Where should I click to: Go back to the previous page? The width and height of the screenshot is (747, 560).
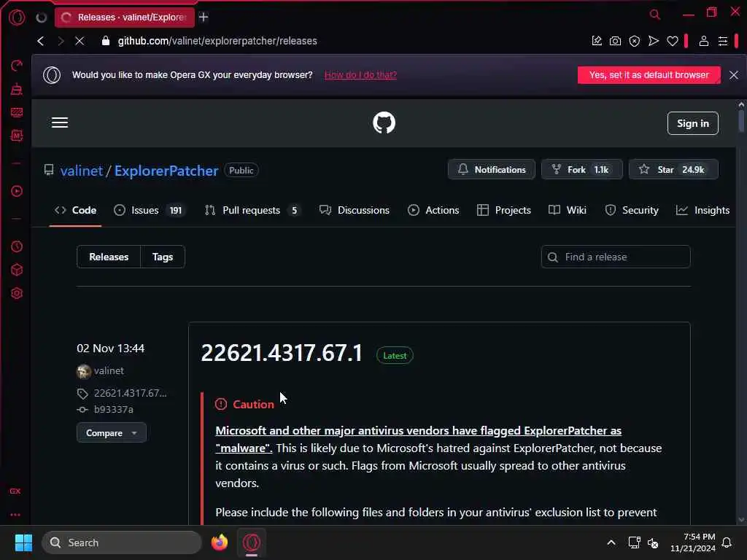(41, 41)
